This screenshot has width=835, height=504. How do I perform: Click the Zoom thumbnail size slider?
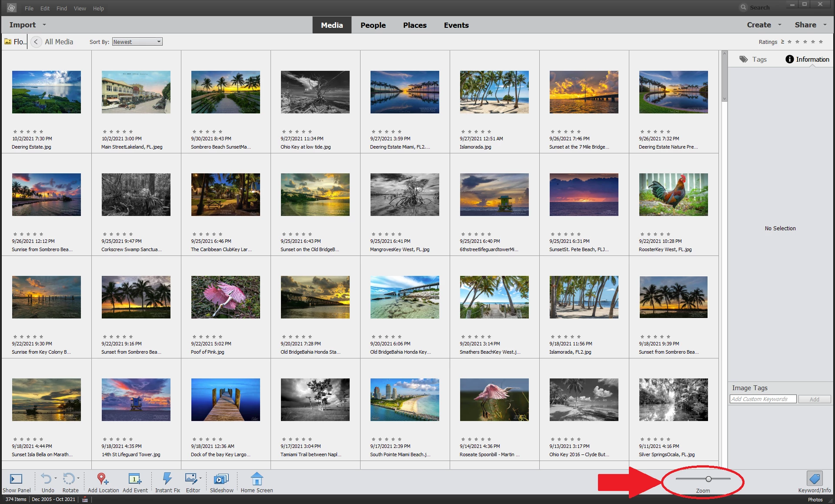708,479
